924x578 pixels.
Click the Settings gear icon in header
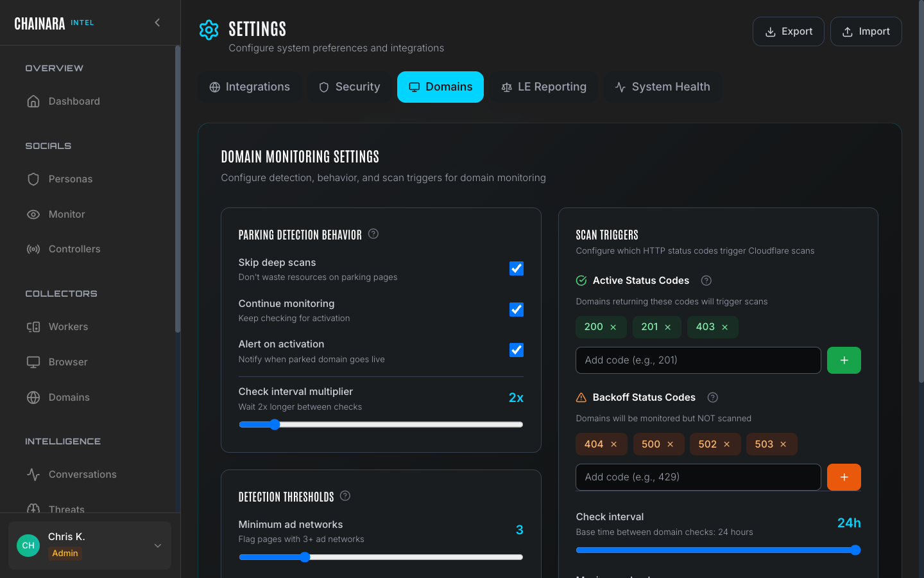[209, 30]
